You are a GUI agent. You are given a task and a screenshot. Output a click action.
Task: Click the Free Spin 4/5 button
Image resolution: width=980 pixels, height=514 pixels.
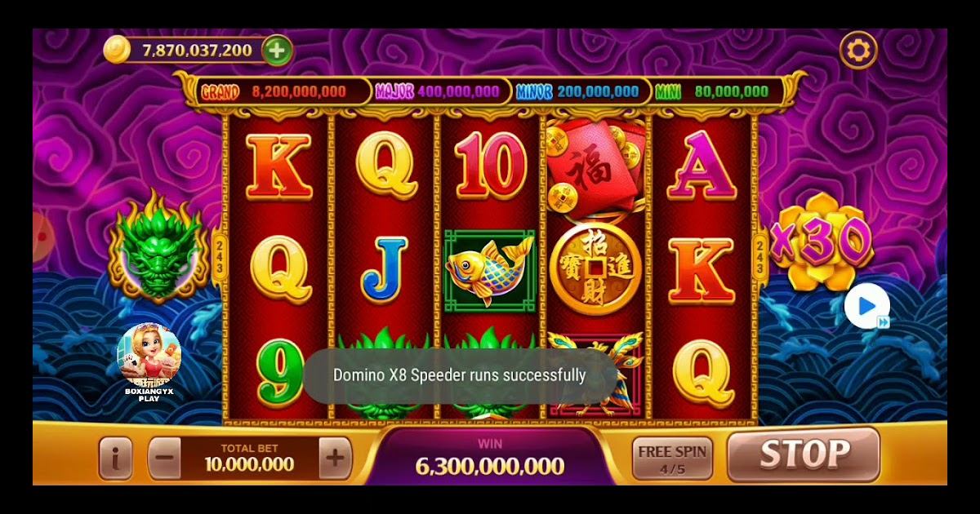pyautogui.click(x=673, y=459)
